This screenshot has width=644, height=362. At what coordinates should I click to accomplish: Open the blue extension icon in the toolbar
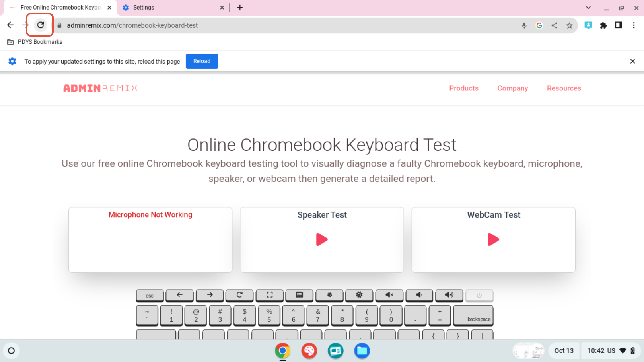[x=588, y=25]
